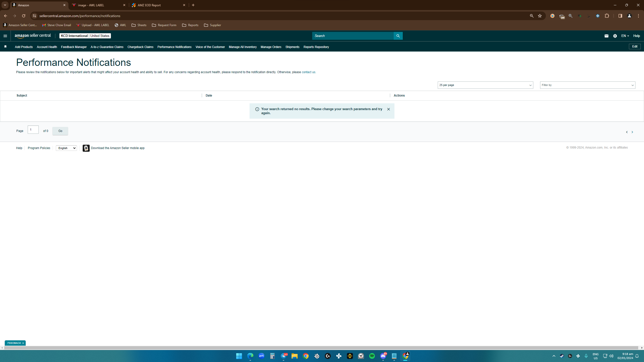Switch to AMZ EOD Report tab
This screenshot has width=644, height=362.
coord(158,5)
